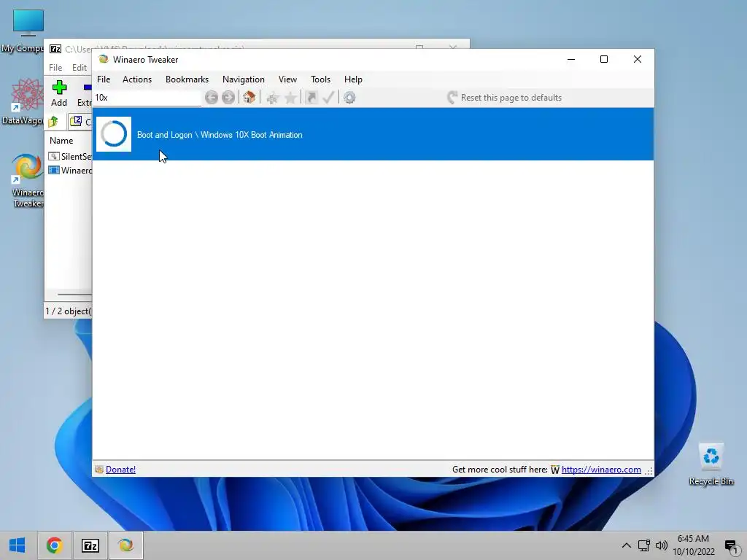This screenshot has width=747, height=560.
Task: Open Google Chrome from the taskbar
Action: tap(54, 545)
